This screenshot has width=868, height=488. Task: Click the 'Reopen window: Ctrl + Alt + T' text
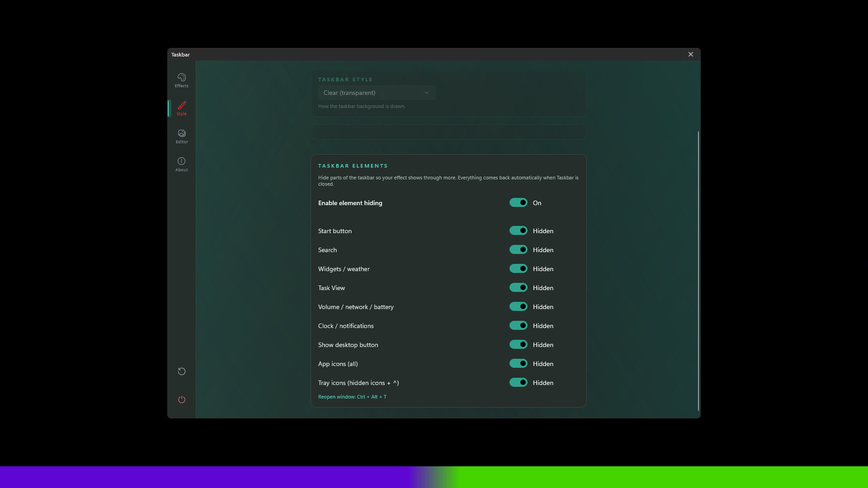[x=352, y=397]
